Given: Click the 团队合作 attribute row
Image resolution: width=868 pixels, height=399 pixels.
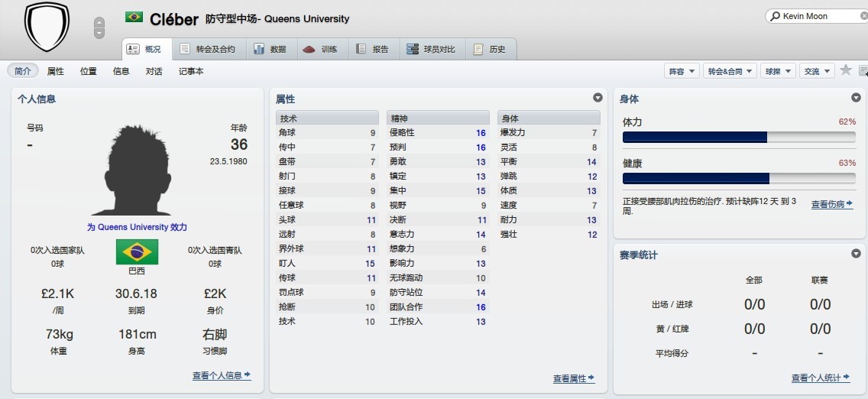Looking at the screenshot, I should [438, 307].
